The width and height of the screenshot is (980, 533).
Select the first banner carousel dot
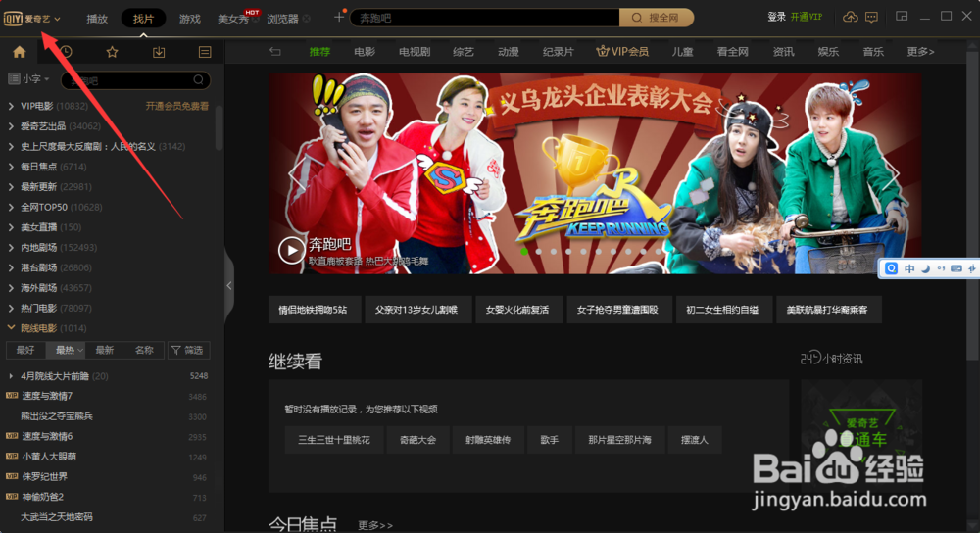(x=523, y=252)
